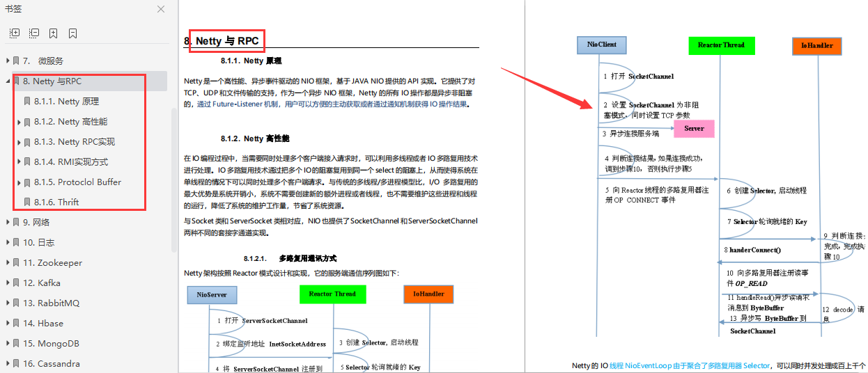Open bookmark 15. MongoDB
The image size is (868, 373).
click(51, 344)
